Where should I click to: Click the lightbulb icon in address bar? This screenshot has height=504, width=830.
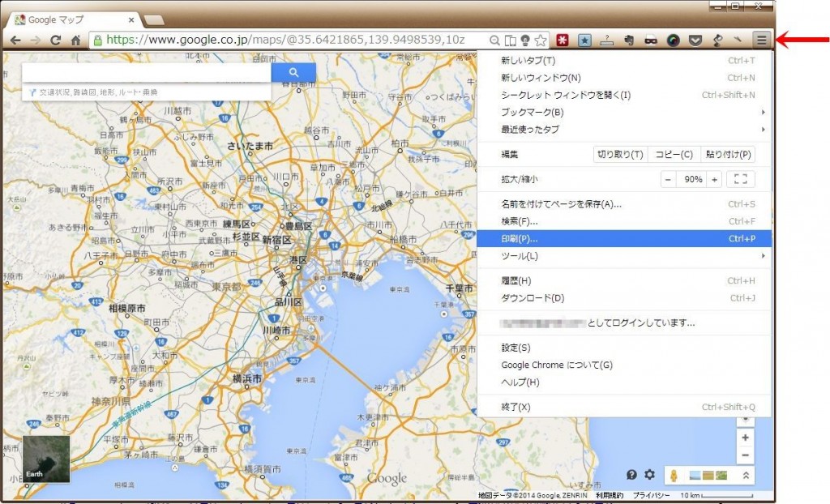tap(525, 41)
